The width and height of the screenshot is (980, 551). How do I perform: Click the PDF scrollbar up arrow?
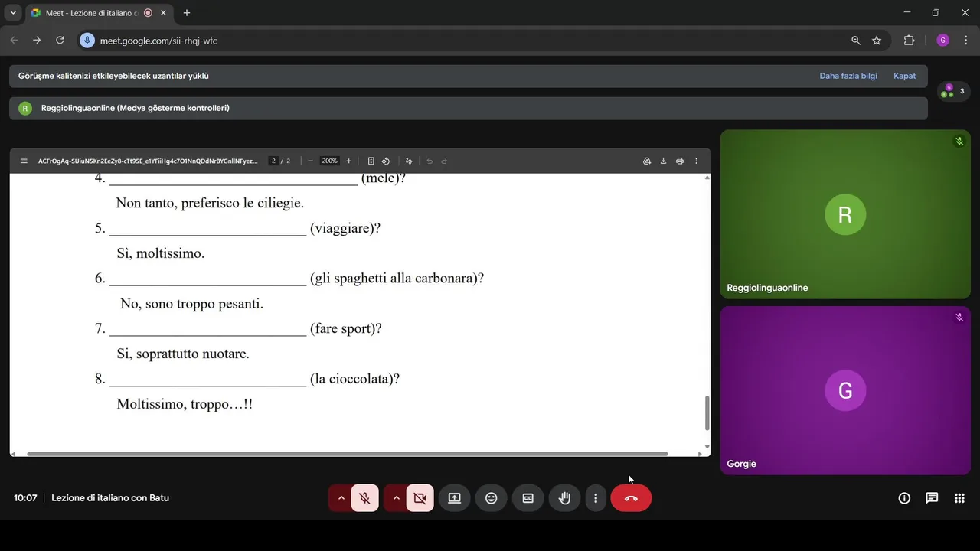coord(707,178)
